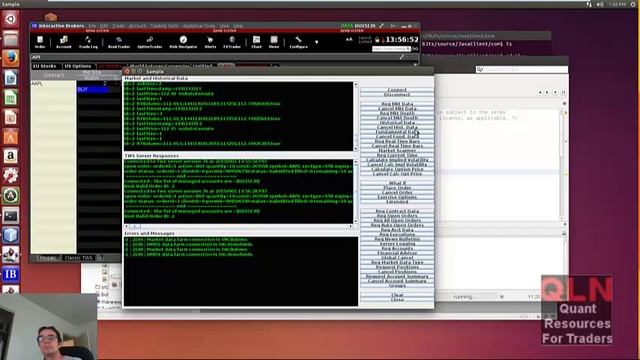Switch to the US Options tab
This screenshot has width=640, height=360.
pos(78,66)
